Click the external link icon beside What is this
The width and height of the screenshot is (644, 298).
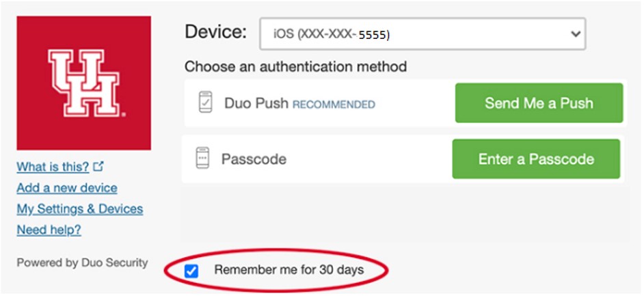click(x=99, y=166)
